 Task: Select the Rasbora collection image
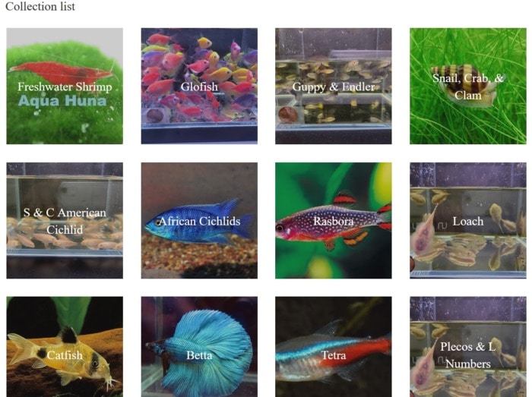click(x=333, y=221)
